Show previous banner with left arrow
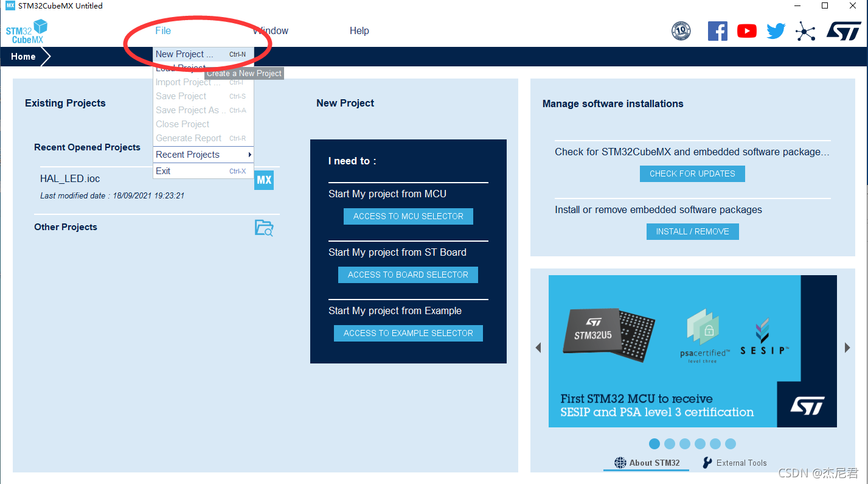The width and height of the screenshot is (868, 484). click(538, 348)
